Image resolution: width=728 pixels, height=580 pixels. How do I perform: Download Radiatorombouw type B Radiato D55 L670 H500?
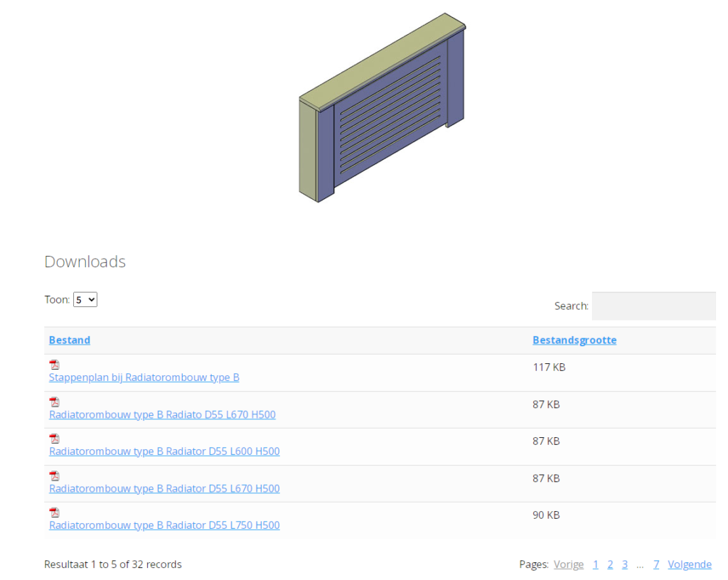click(162, 414)
